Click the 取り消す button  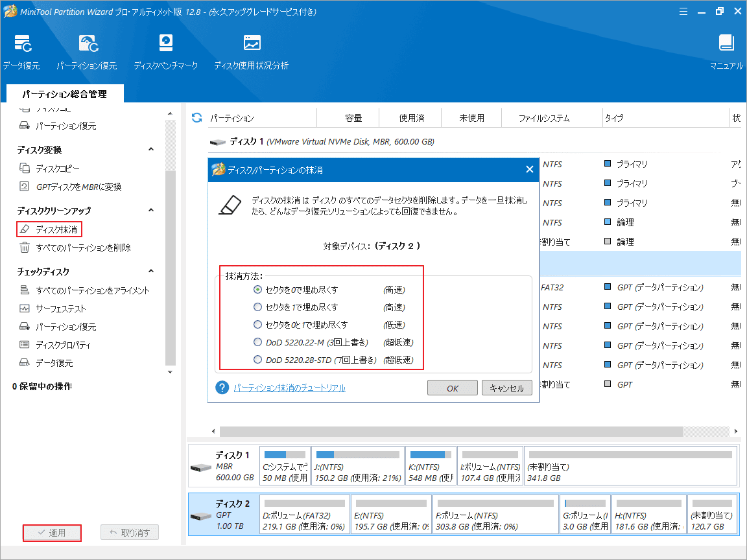coord(130,533)
